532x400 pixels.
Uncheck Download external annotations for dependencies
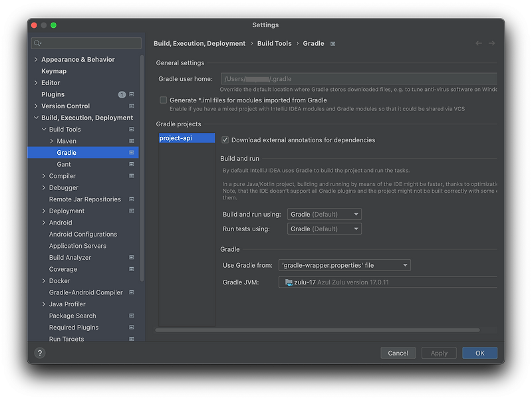tap(225, 140)
